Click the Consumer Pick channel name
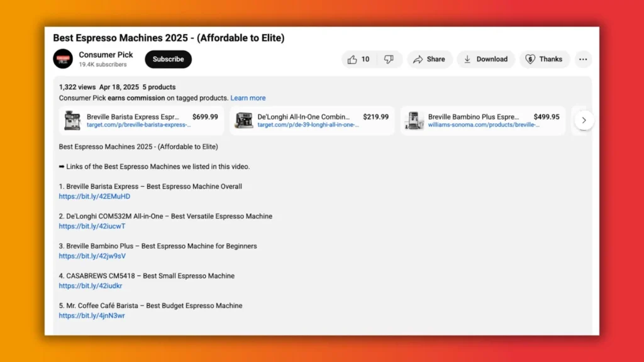The height and width of the screenshot is (362, 644). (106, 55)
